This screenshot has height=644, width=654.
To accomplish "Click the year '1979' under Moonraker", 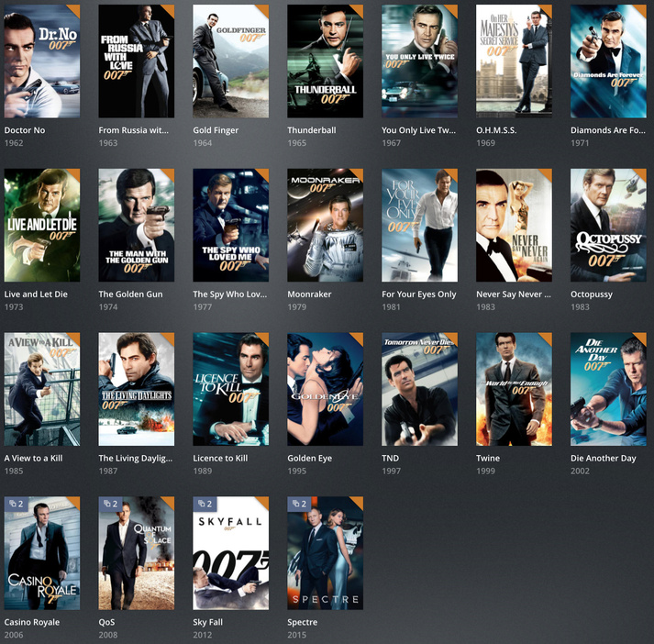I will [x=297, y=307].
